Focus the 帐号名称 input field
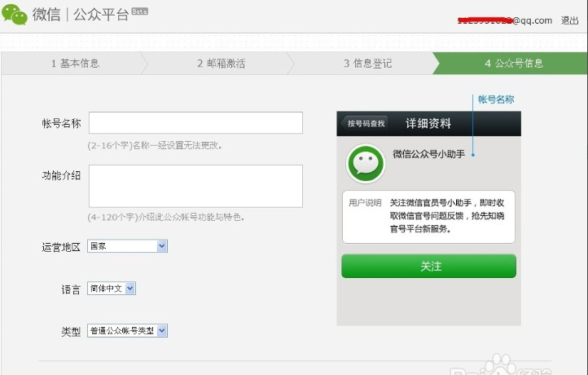This screenshot has width=588, height=375. [x=195, y=122]
